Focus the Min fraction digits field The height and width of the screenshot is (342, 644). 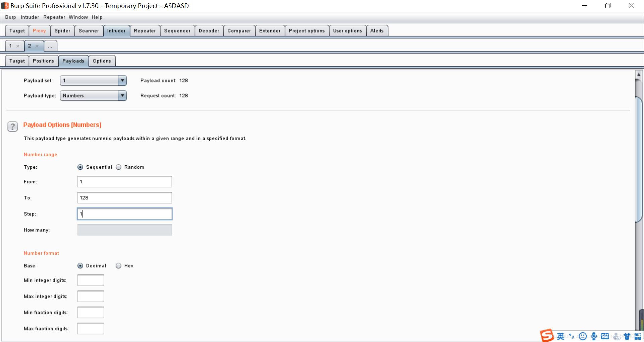pos(91,312)
